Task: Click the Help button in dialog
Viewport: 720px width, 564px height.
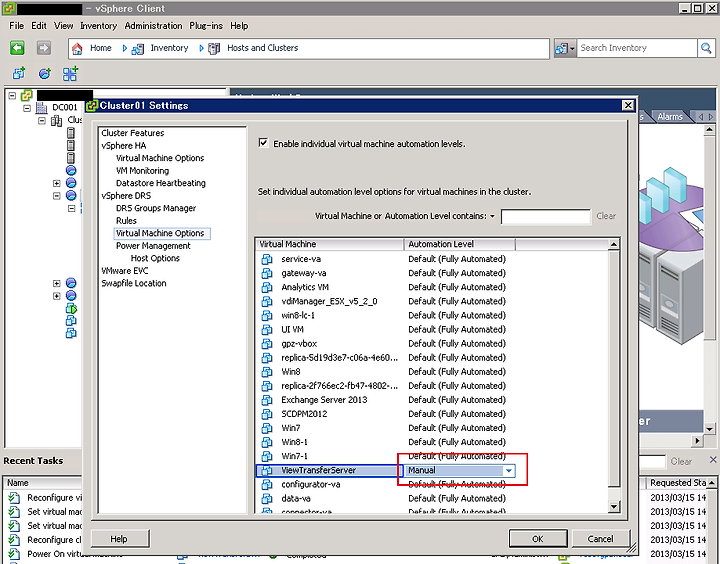Action: pyautogui.click(x=119, y=539)
